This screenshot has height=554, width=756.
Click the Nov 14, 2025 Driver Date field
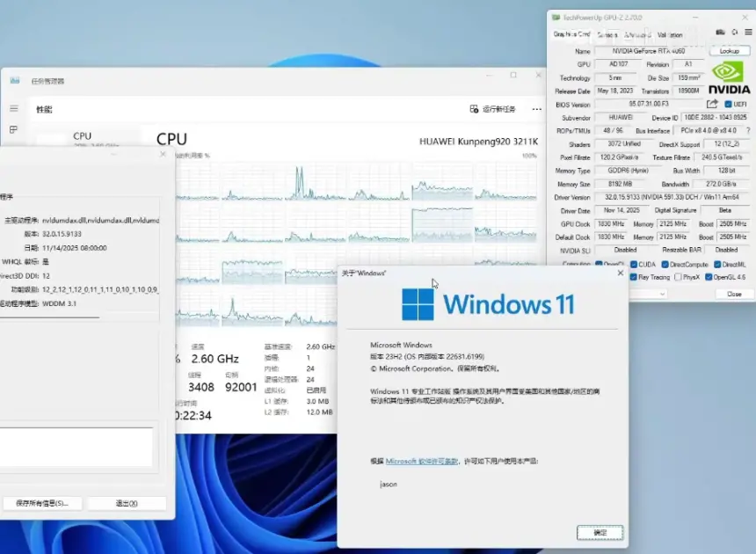622,210
